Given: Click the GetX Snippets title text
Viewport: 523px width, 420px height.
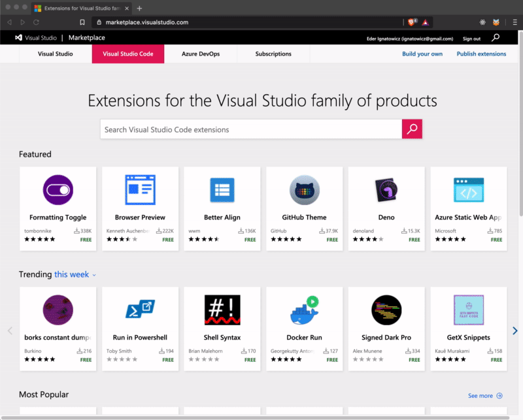Looking at the screenshot, I should pyautogui.click(x=469, y=337).
